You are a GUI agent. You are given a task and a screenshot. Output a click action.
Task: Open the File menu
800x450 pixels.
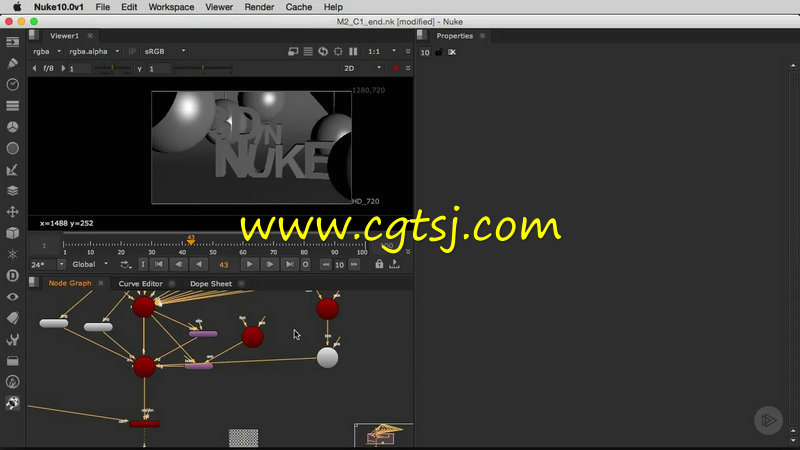(103, 7)
